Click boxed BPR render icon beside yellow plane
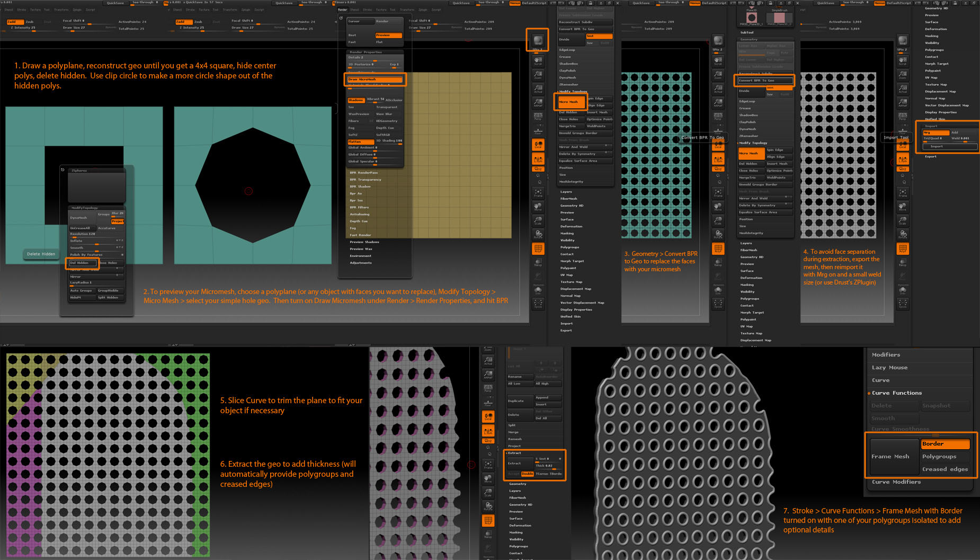The height and width of the screenshot is (560, 980). click(x=538, y=41)
